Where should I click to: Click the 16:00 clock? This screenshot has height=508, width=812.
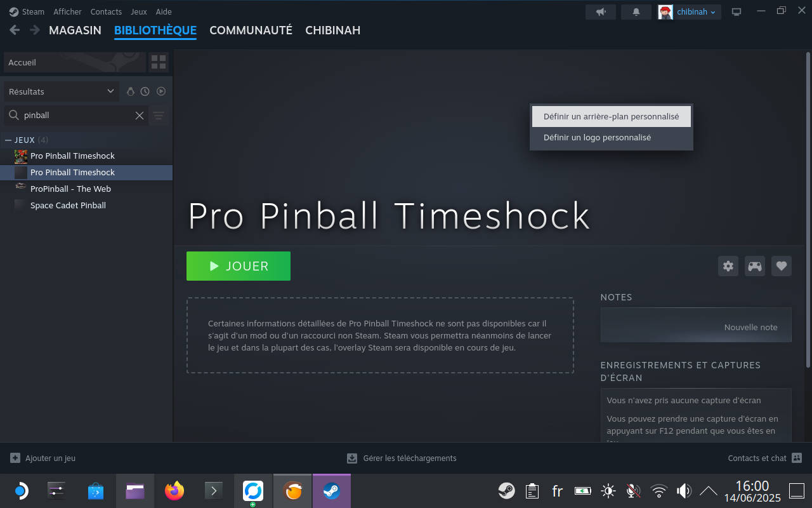tap(752, 486)
